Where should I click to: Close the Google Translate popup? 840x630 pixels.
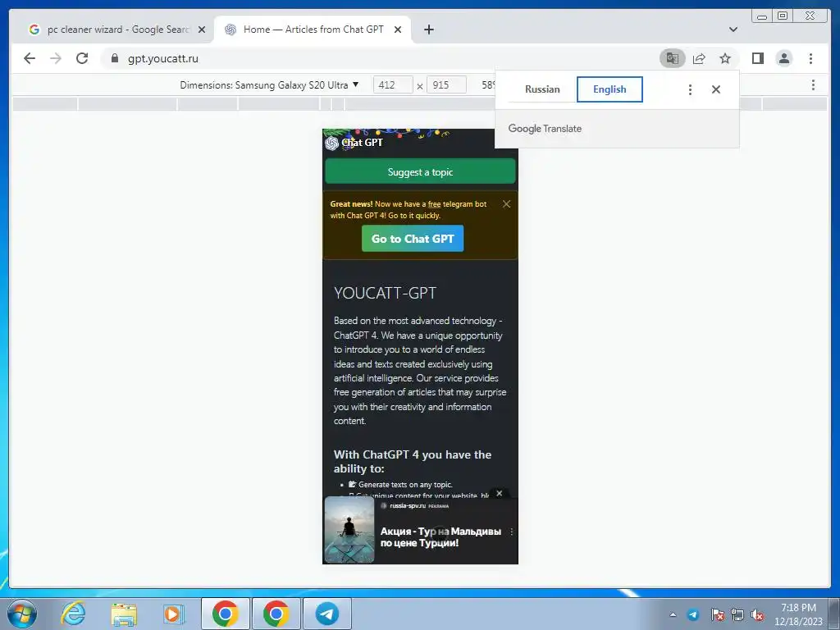point(715,89)
